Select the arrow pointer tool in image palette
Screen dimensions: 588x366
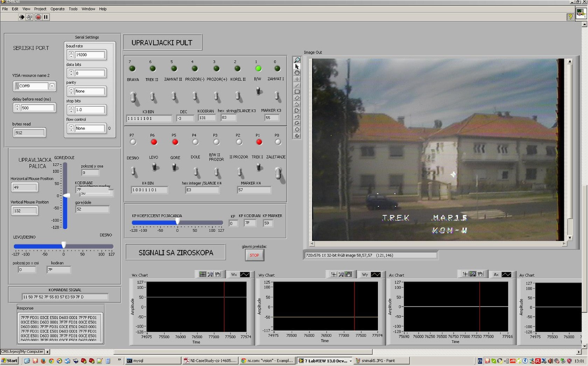coord(297,67)
